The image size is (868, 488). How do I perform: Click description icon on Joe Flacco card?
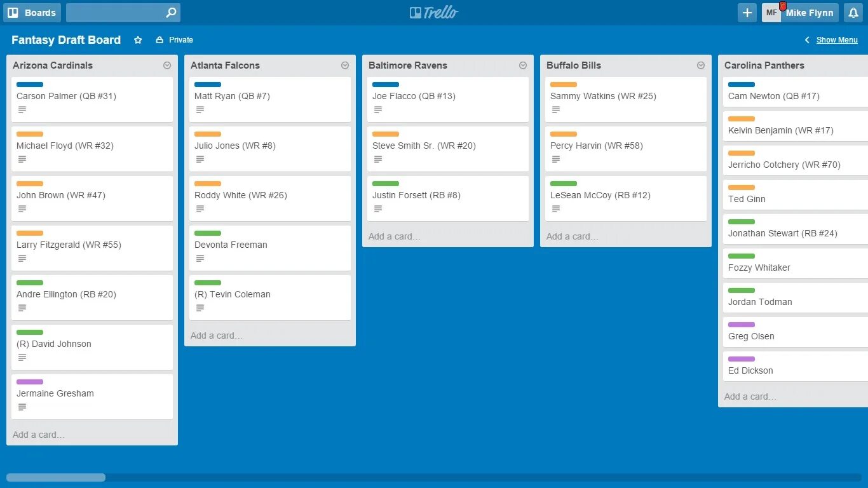(378, 110)
